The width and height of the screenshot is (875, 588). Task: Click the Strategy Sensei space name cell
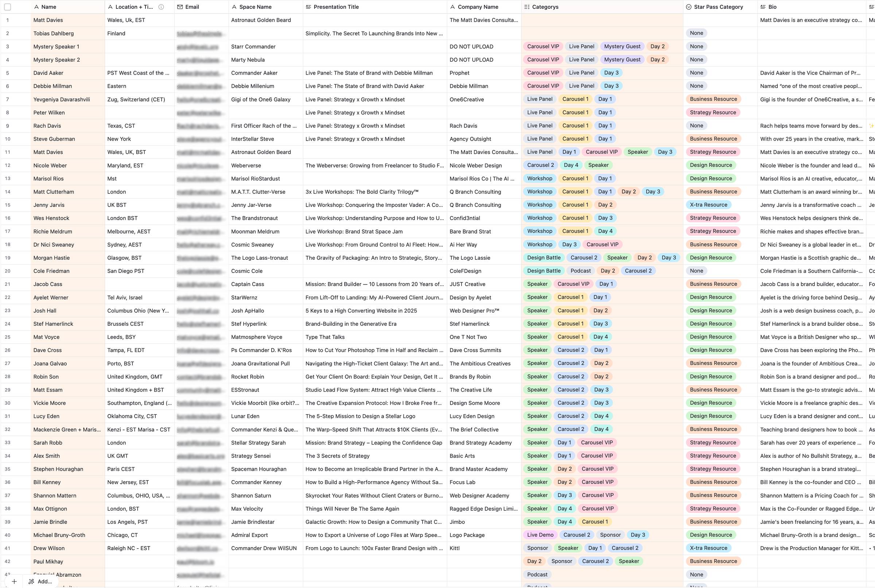pyautogui.click(x=266, y=456)
